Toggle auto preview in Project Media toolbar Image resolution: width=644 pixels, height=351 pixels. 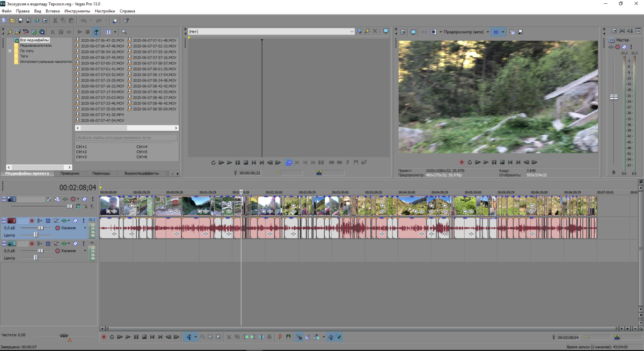[96, 32]
